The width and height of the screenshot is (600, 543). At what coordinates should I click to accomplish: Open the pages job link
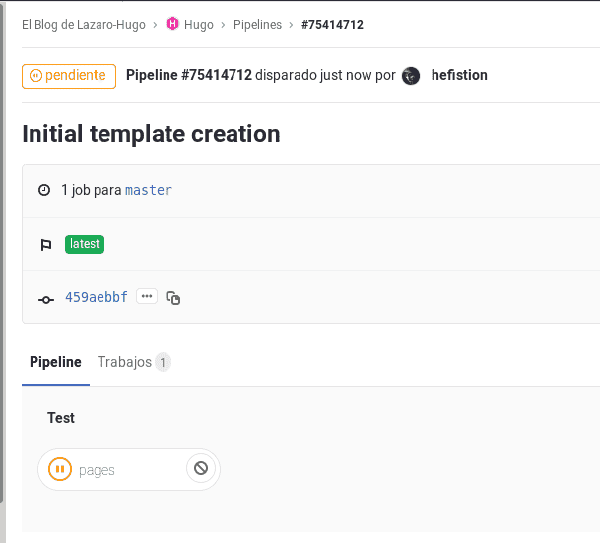coord(97,470)
